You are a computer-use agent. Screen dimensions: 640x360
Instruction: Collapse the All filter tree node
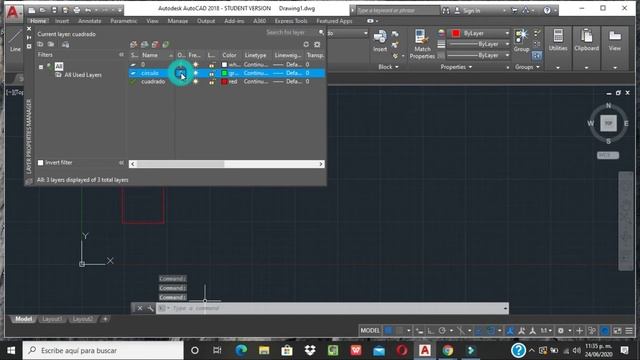point(41,67)
